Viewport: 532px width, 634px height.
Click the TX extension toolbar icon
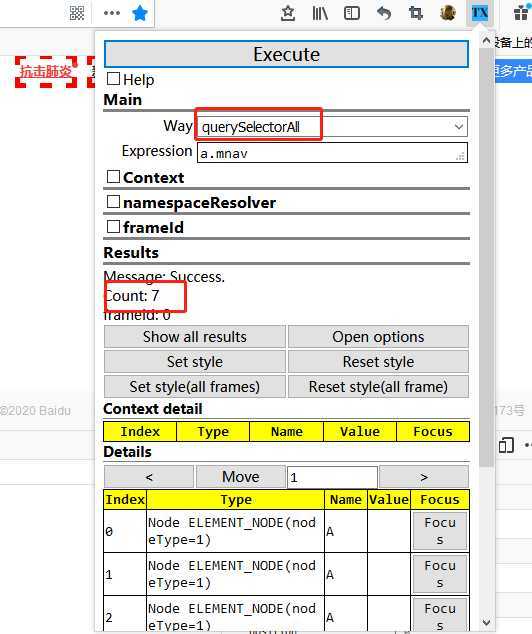480,13
